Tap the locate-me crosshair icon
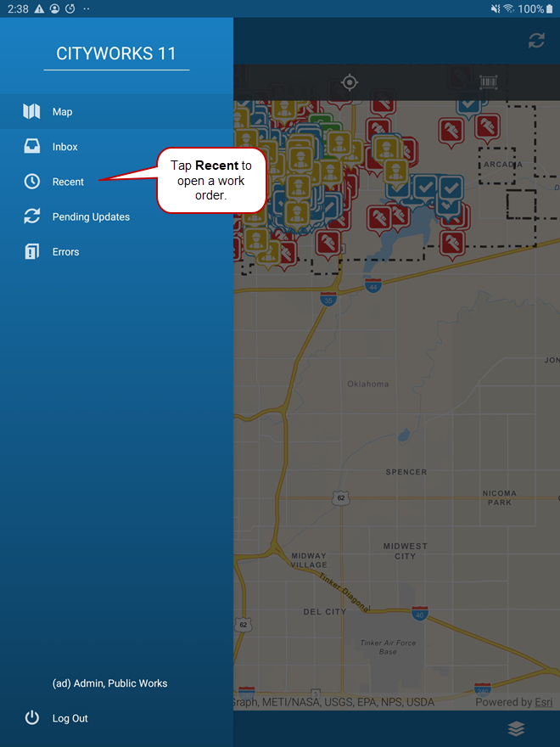This screenshot has width=560, height=747. point(349,82)
